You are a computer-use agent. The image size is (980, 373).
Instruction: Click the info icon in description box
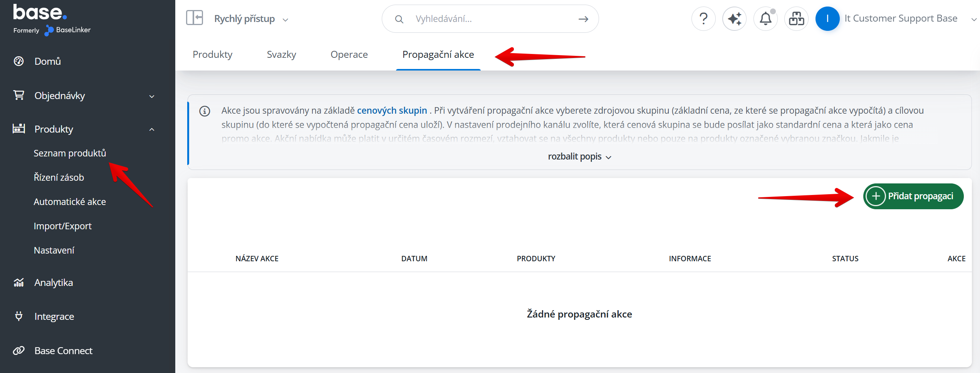pos(205,111)
